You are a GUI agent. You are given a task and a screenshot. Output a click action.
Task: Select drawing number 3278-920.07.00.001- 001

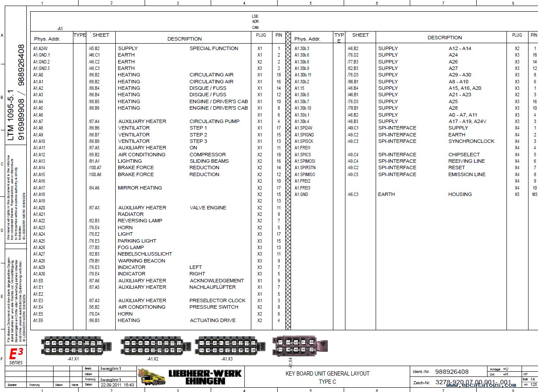click(473, 382)
